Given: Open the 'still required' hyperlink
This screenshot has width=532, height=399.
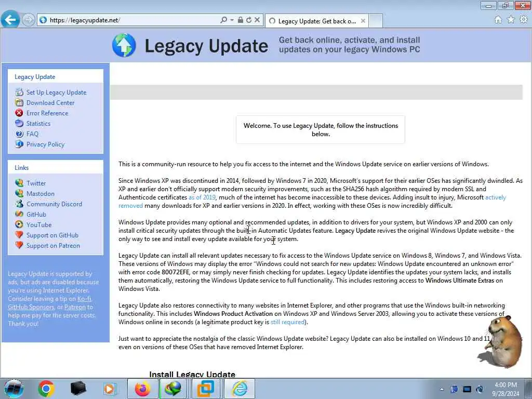Looking at the screenshot, I should tap(288, 322).
